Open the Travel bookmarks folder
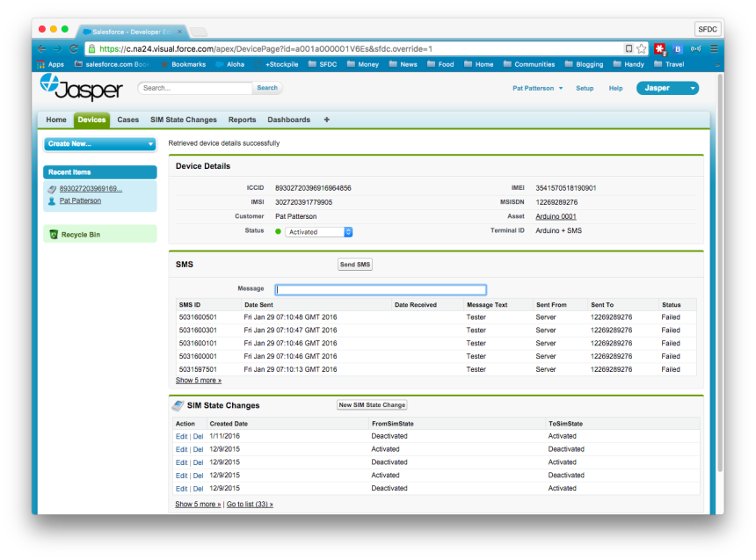 click(669, 64)
